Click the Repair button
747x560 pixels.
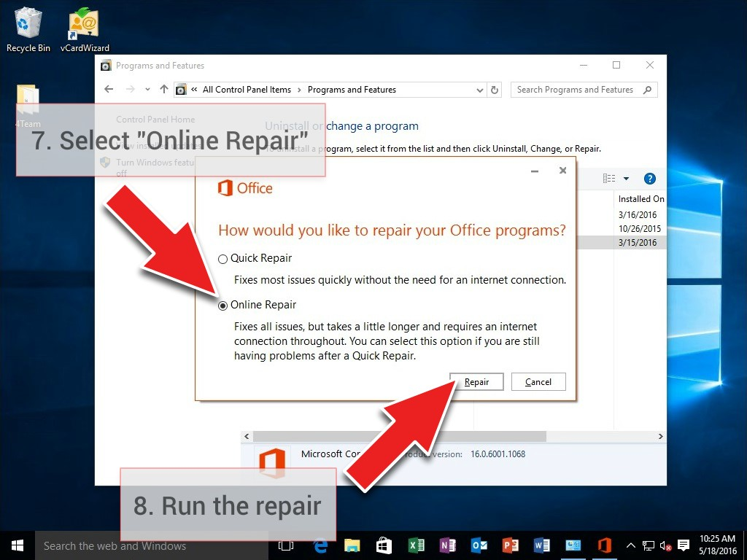point(476,382)
